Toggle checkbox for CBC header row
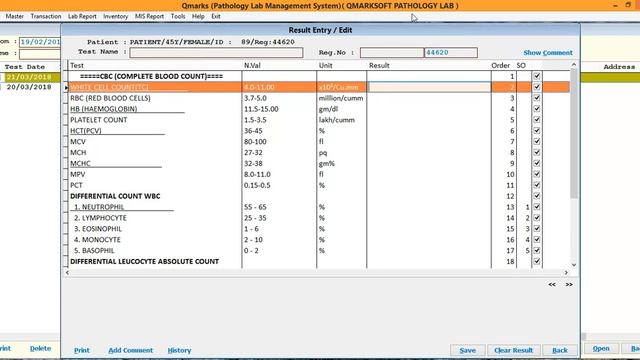Image resolution: width=640 pixels, height=360 pixels. [x=537, y=76]
